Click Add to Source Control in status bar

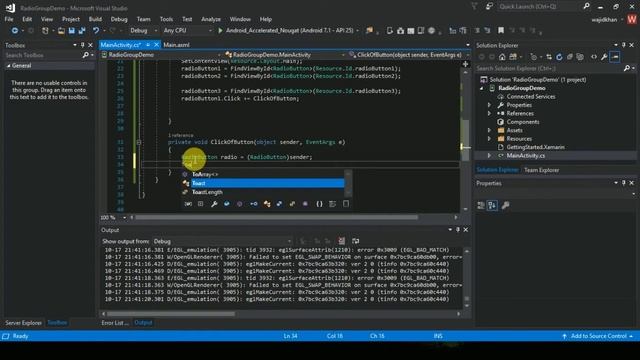pyautogui.click(x=598, y=336)
